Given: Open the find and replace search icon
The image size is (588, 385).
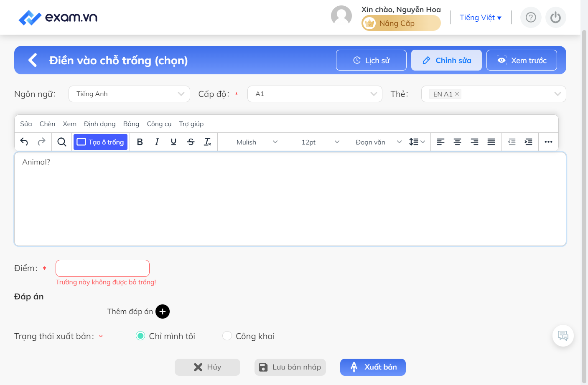Looking at the screenshot, I should click(62, 142).
